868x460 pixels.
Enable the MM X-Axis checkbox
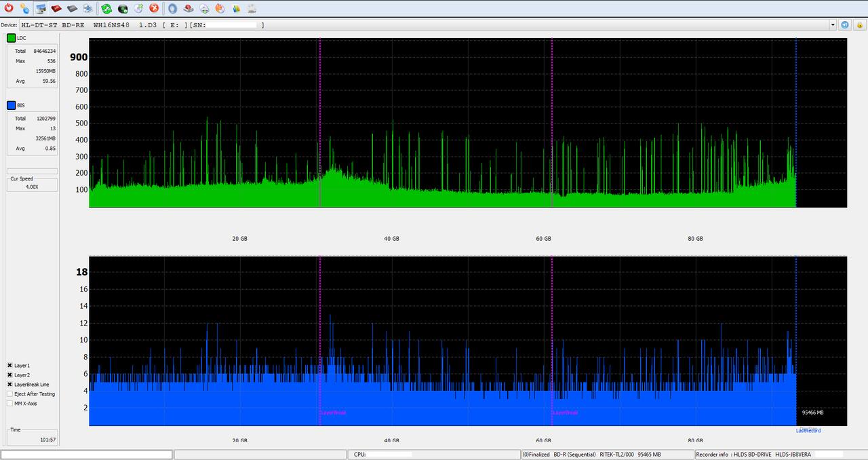pyautogui.click(x=10, y=403)
